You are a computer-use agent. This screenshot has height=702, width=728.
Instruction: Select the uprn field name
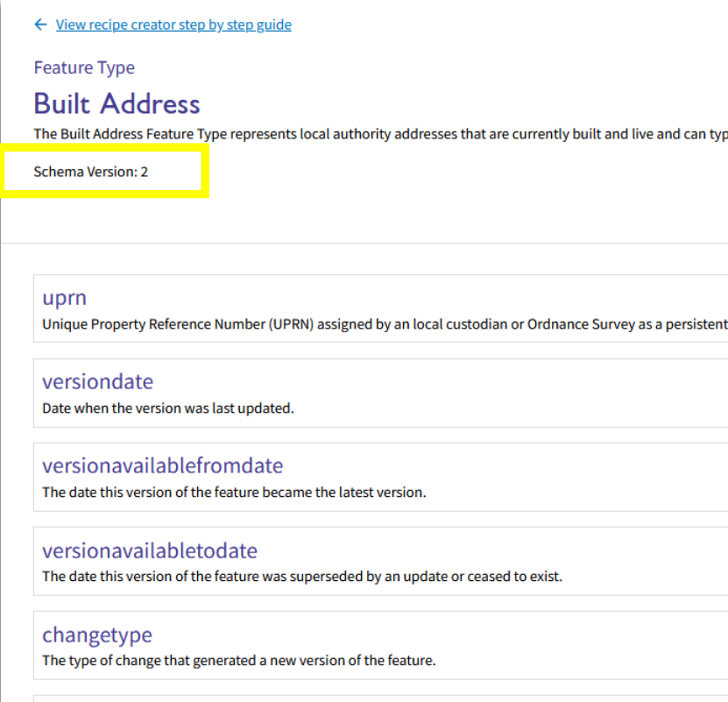point(64,298)
